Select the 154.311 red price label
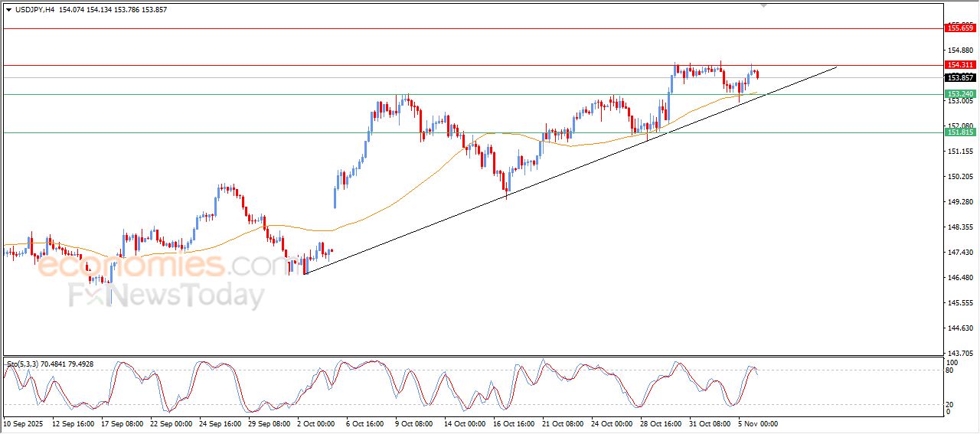 (x=960, y=65)
